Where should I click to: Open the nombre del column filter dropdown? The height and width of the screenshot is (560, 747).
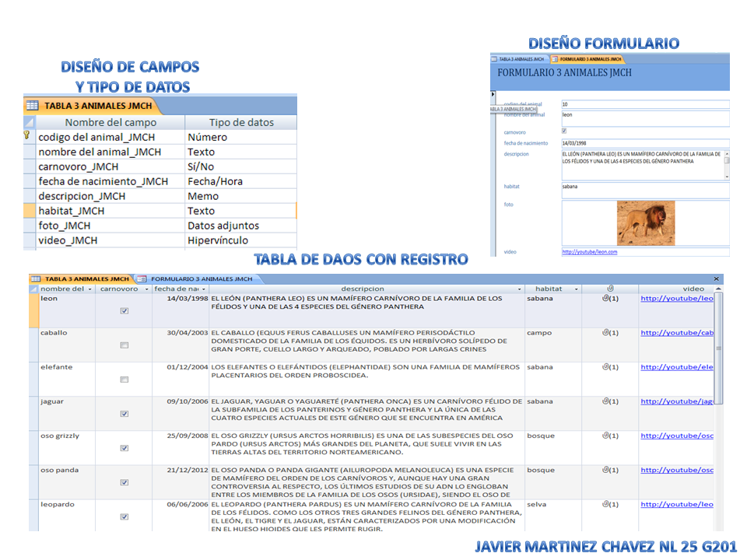click(89, 289)
